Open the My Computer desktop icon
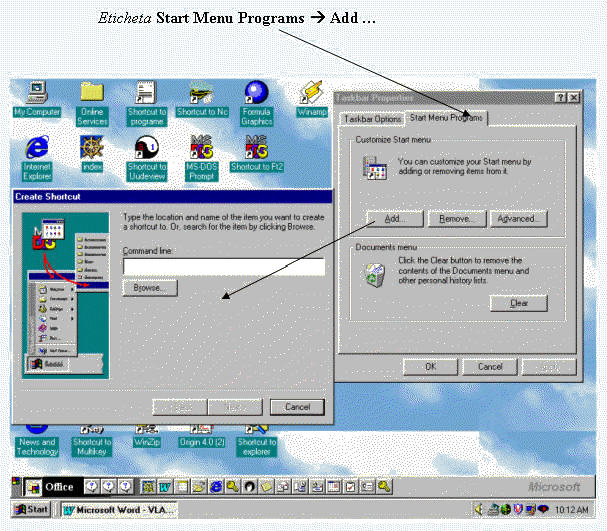 pos(37,97)
